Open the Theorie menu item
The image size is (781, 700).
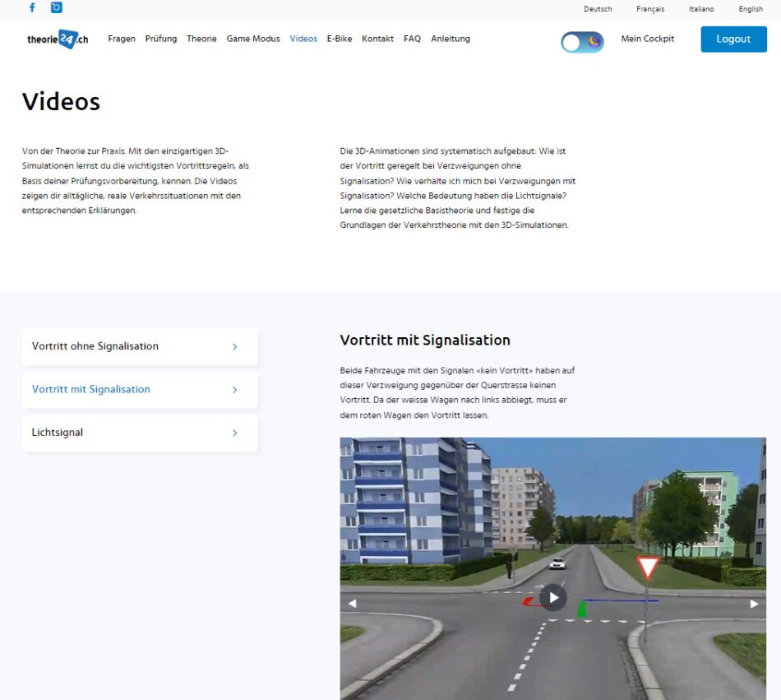pos(201,39)
